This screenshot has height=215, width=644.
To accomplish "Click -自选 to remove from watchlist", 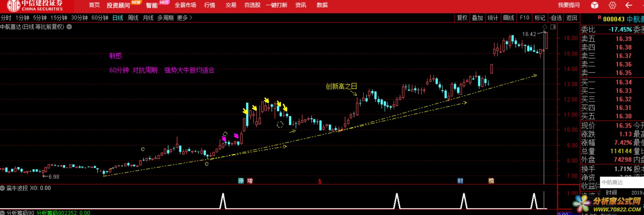I will click(556, 18).
